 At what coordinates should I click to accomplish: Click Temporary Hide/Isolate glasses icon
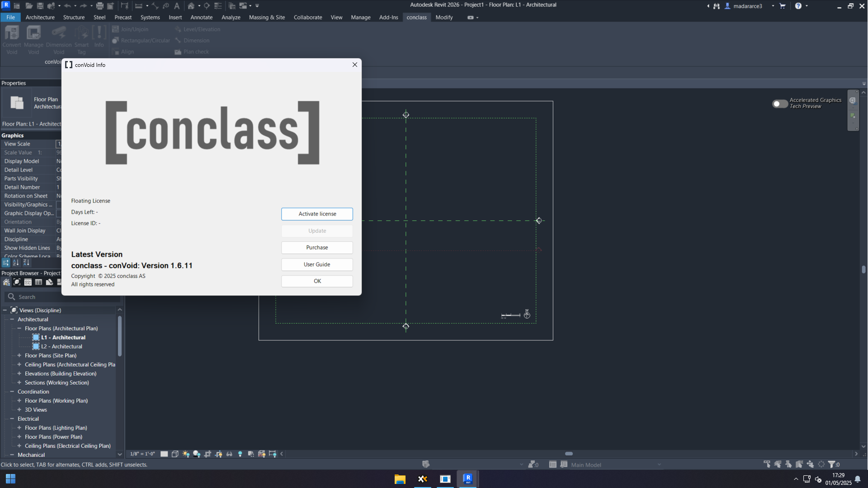click(229, 454)
